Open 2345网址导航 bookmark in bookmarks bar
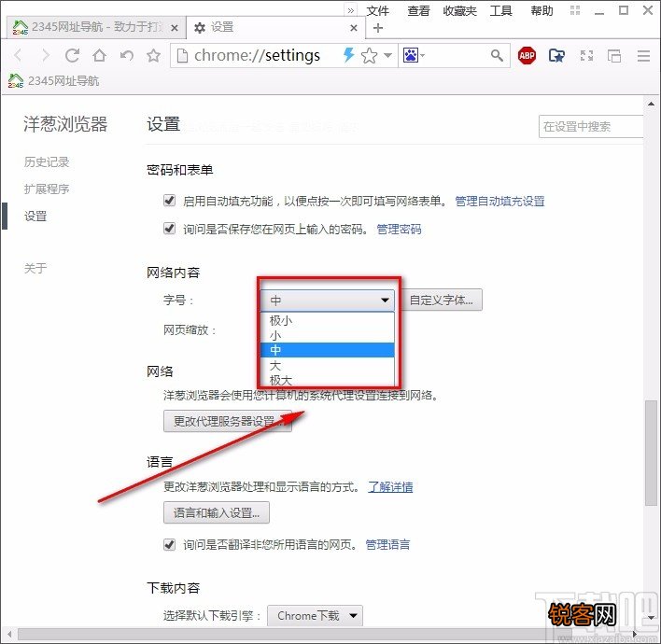This screenshot has width=661, height=644. pyautogui.click(x=53, y=80)
